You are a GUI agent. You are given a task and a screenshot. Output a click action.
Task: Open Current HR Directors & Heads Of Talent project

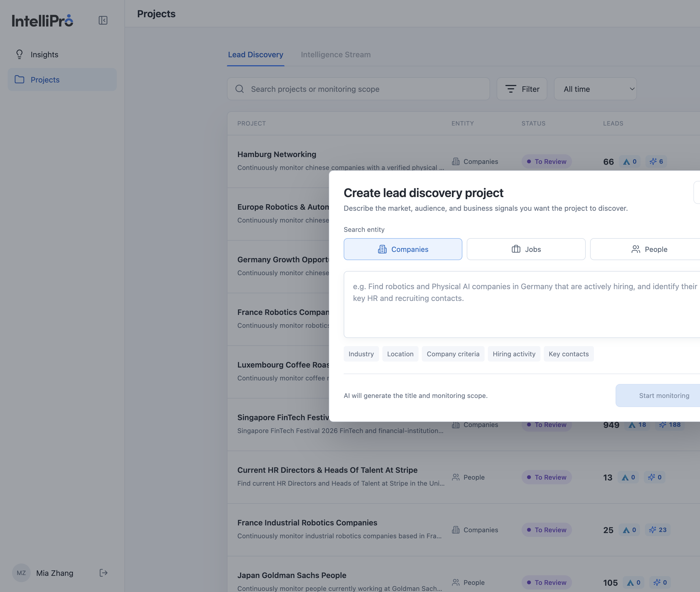click(327, 470)
